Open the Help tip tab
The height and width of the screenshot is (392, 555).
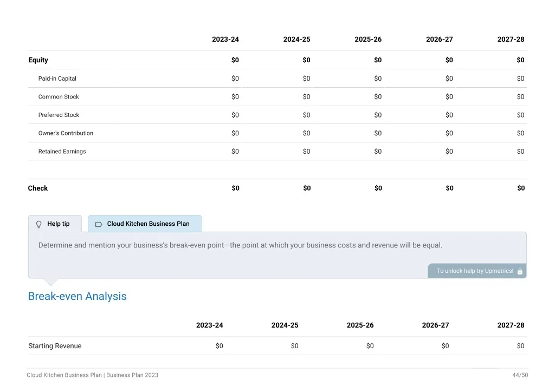(55, 224)
